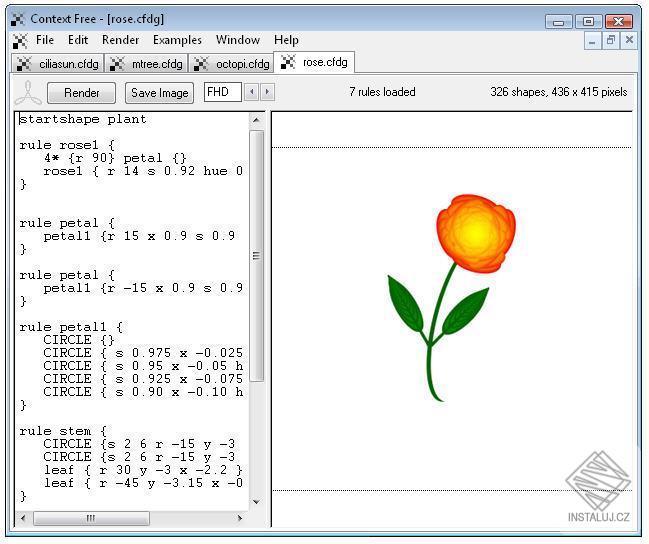This screenshot has width=649, height=544.
Task: Switch to the mtree.cfdg tab
Action: [147, 64]
